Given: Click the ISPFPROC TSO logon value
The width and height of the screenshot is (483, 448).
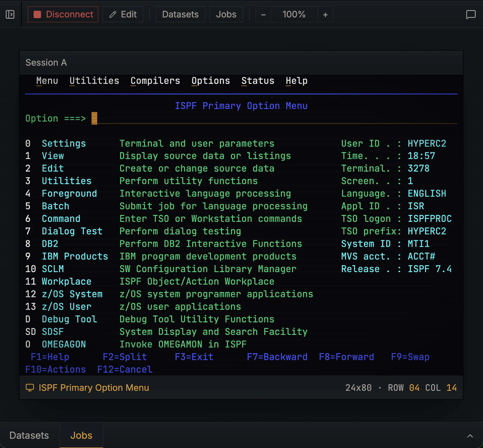Looking at the screenshot, I should coord(430,219).
